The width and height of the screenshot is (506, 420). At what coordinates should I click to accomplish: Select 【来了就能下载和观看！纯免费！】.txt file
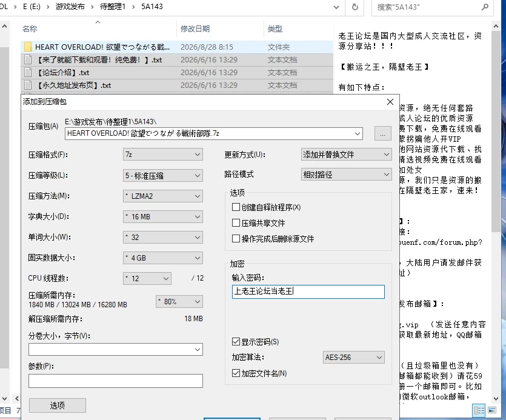tap(177, 60)
